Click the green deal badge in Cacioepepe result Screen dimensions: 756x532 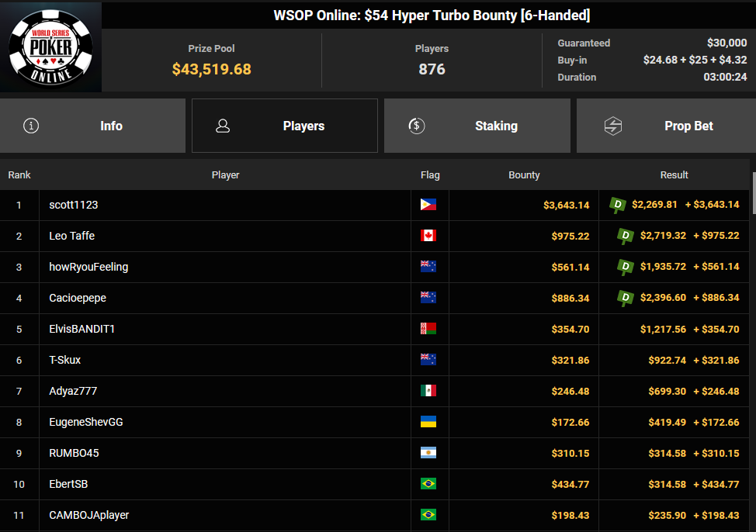(626, 299)
